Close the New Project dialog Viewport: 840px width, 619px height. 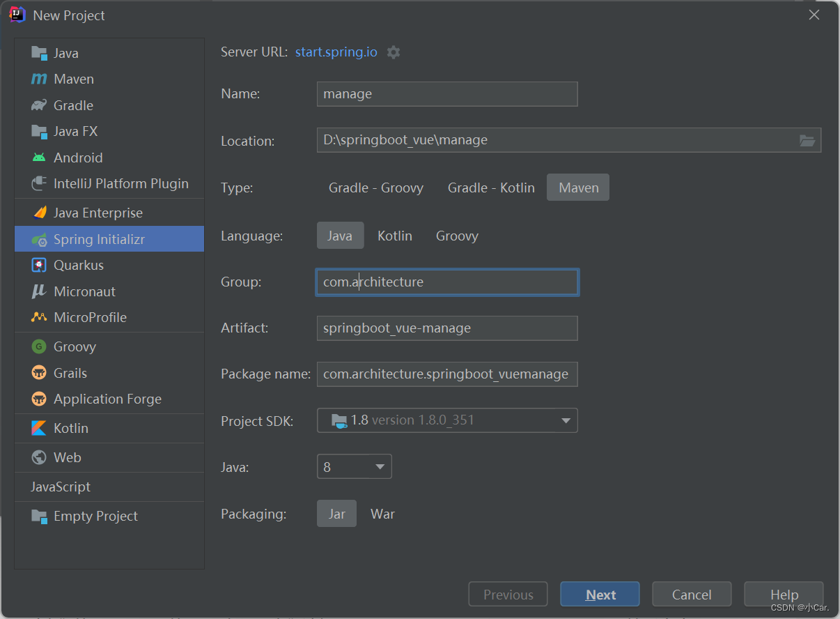click(814, 15)
